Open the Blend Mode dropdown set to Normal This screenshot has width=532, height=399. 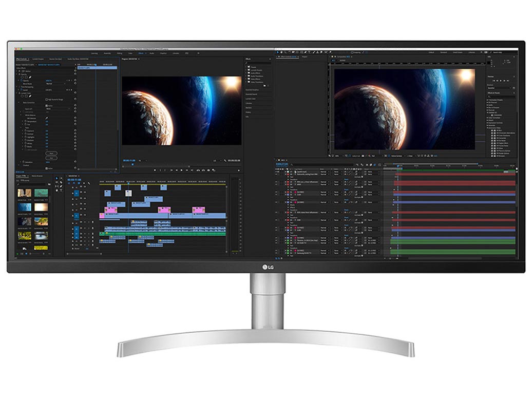click(x=55, y=84)
